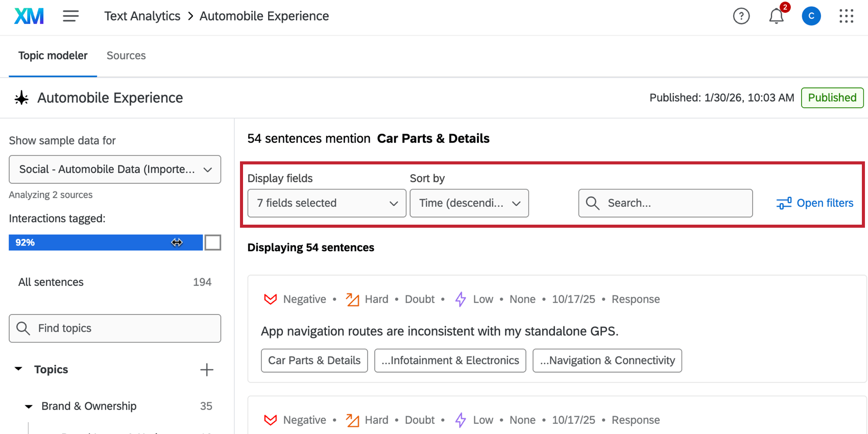Open the notifications bell
868x434 pixels.
tap(776, 16)
